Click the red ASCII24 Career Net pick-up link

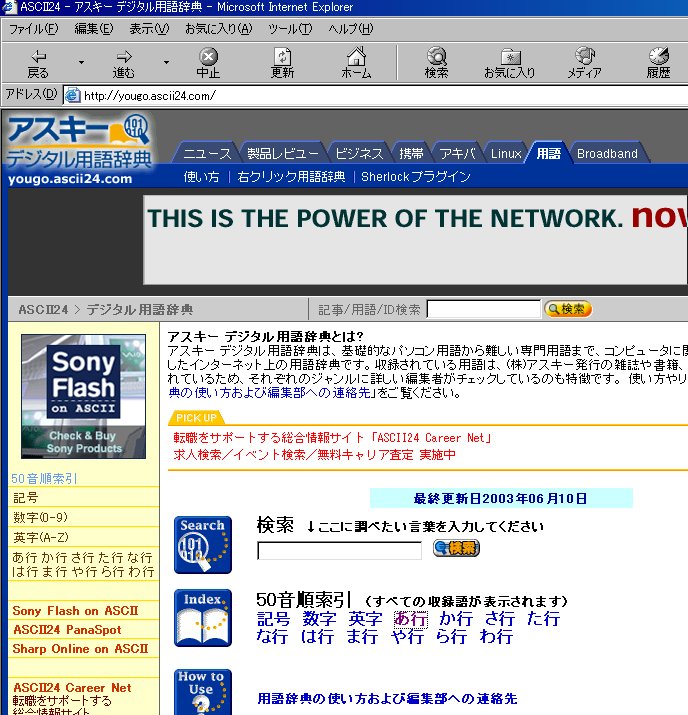pos(332,438)
